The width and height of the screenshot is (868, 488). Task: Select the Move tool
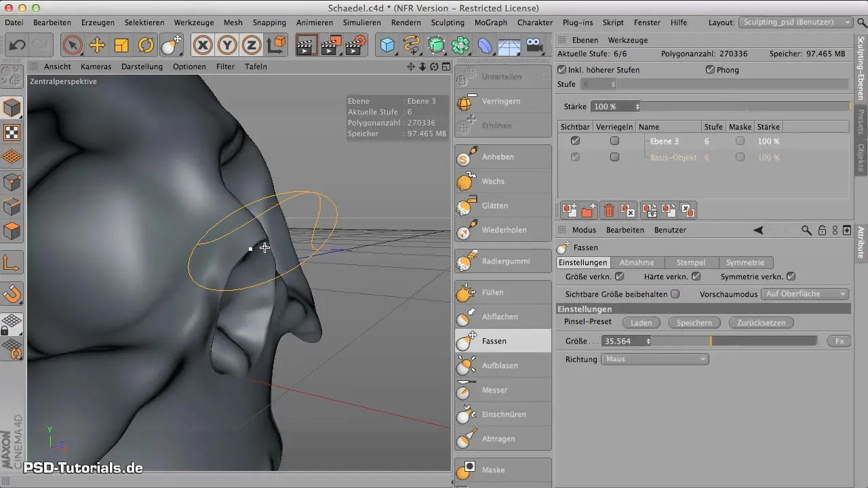[x=97, y=46]
